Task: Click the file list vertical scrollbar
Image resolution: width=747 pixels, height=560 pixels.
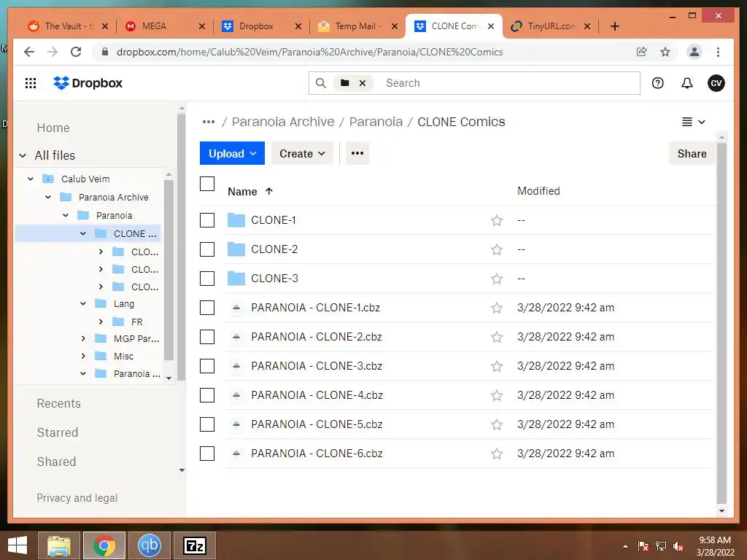Action: click(721, 322)
